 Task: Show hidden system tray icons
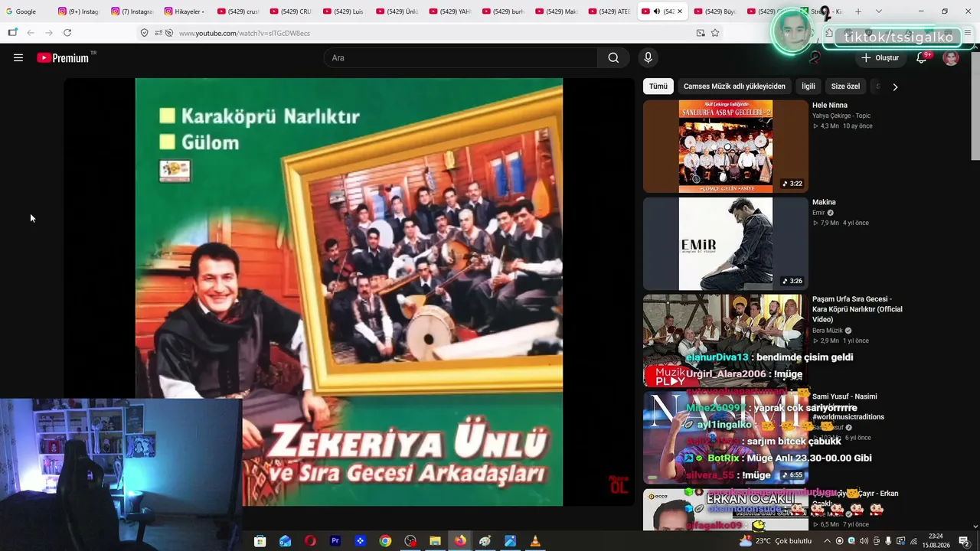828,541
